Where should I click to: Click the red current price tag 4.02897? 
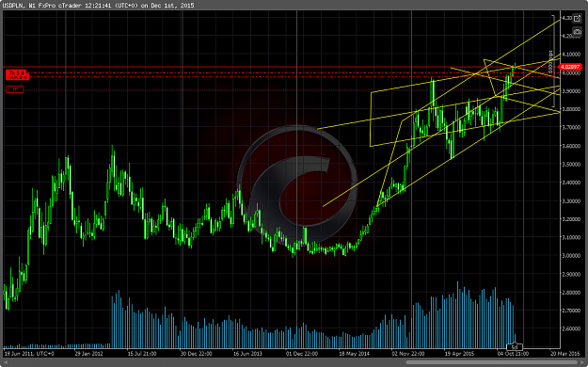pyautogui.click(x=570, y=67)
